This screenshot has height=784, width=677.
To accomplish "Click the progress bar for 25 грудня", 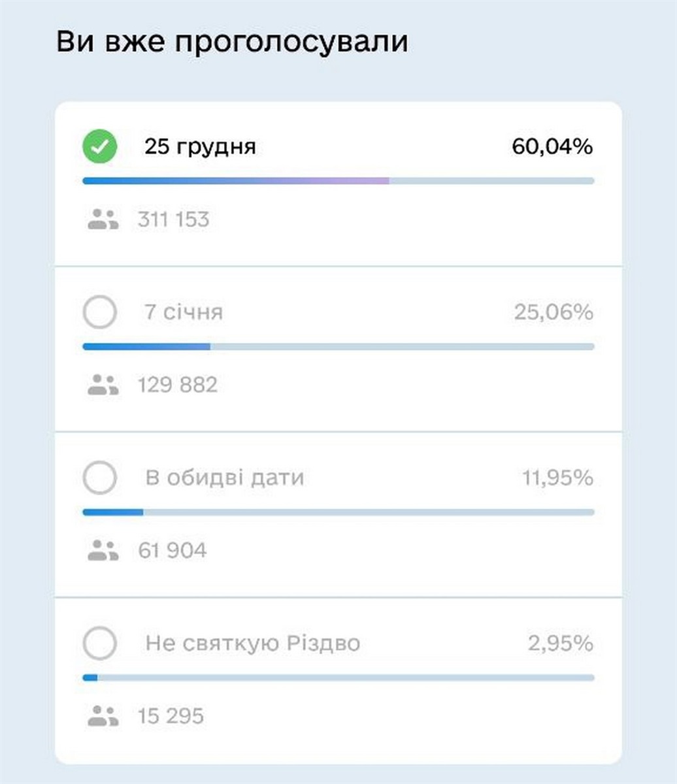I will point(338,181).
